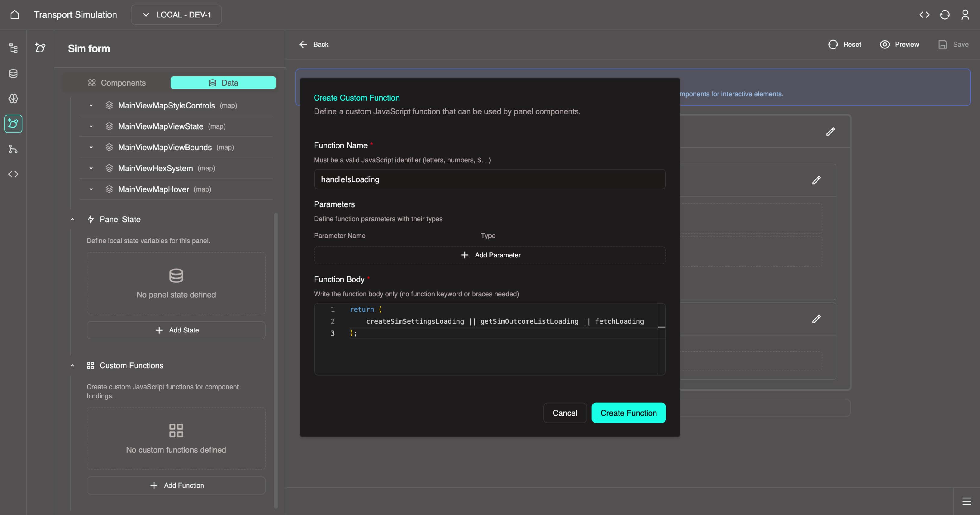The image size is (980, 515).
Task: Open the LOCAL - DEV-1 environment dropdown
Action: pyautogui.click(x=176, y=15)
